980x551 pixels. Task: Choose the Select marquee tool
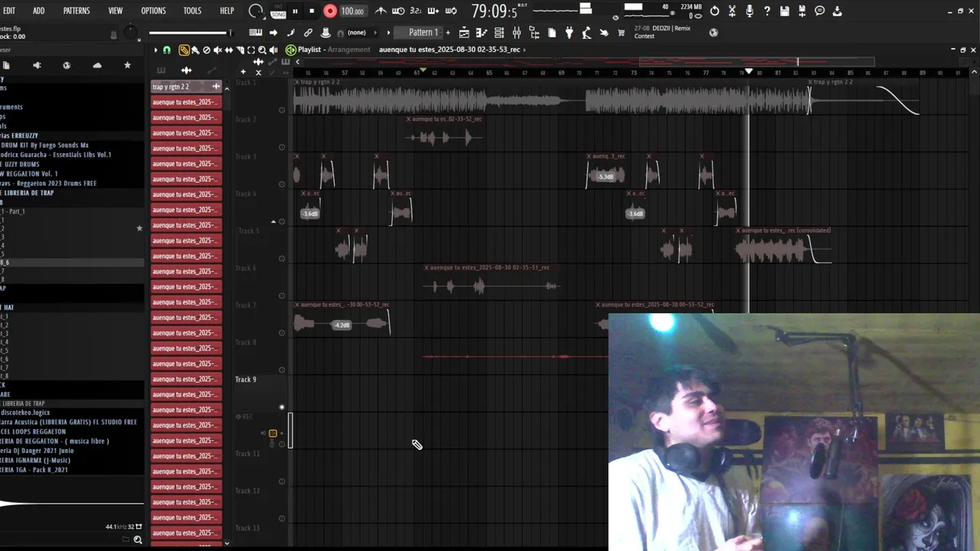[x=251, y=50]
